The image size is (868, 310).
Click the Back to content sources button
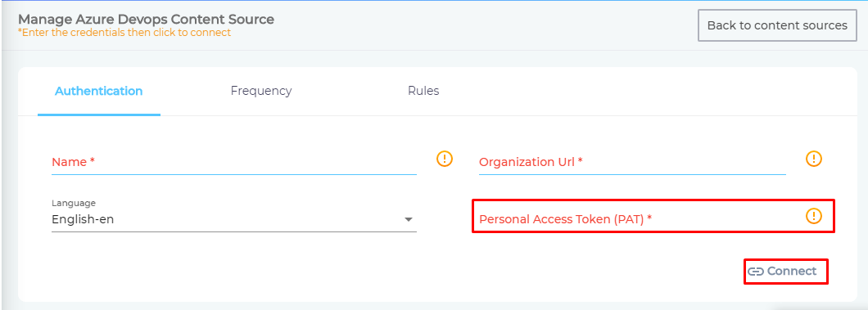point(777,25)
